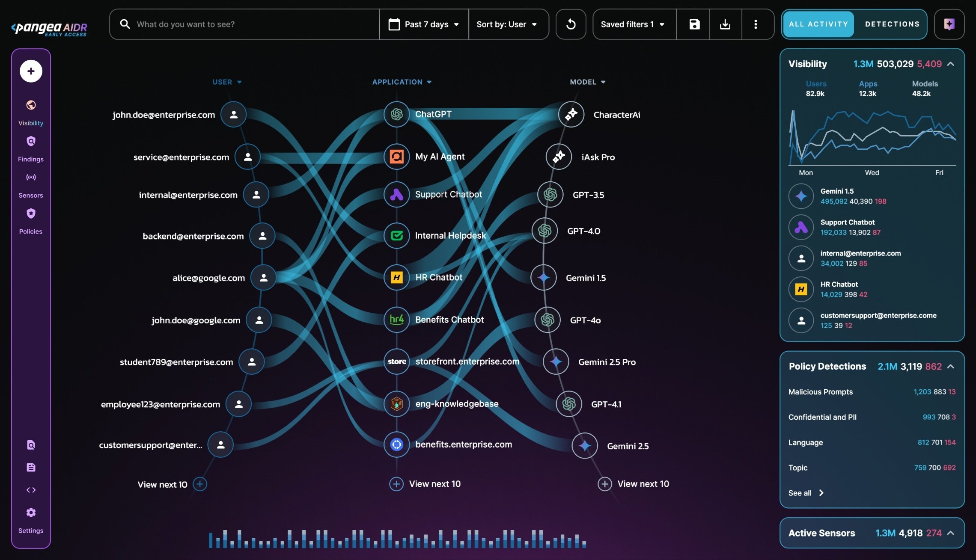The height and width of the screenshot is (560, 976).
Task: Open Topic detection row
Action: click(872, 468)
